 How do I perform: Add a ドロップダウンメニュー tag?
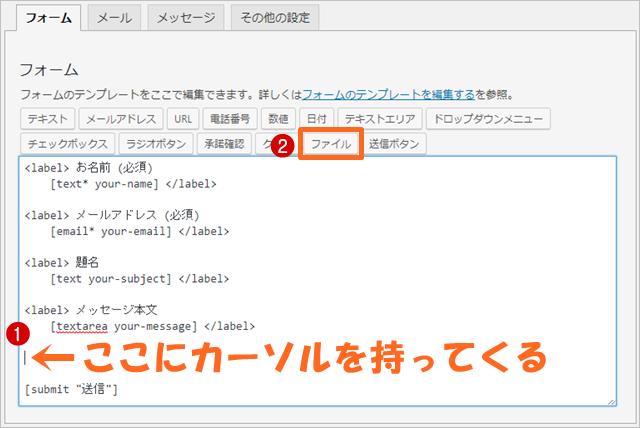tap(487, 119)
